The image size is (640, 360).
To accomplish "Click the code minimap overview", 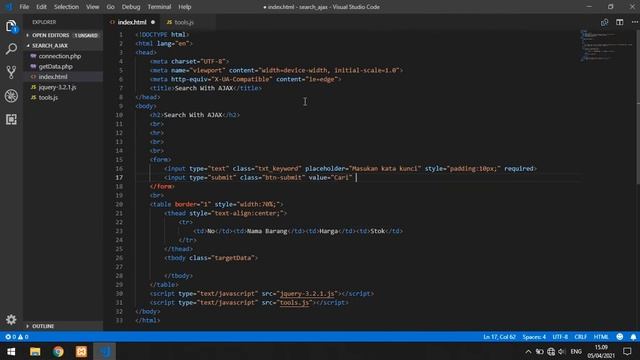I will tap(607, 46).
